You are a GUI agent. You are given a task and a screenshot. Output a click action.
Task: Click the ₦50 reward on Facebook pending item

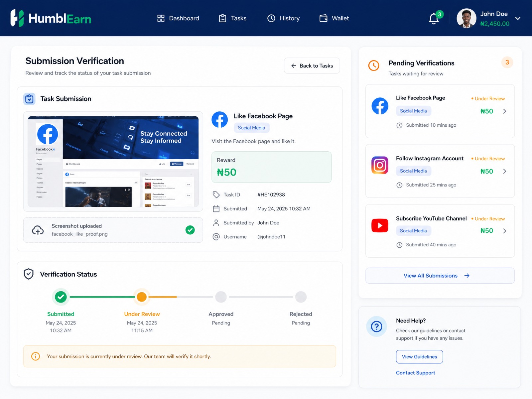pos(487,111)
